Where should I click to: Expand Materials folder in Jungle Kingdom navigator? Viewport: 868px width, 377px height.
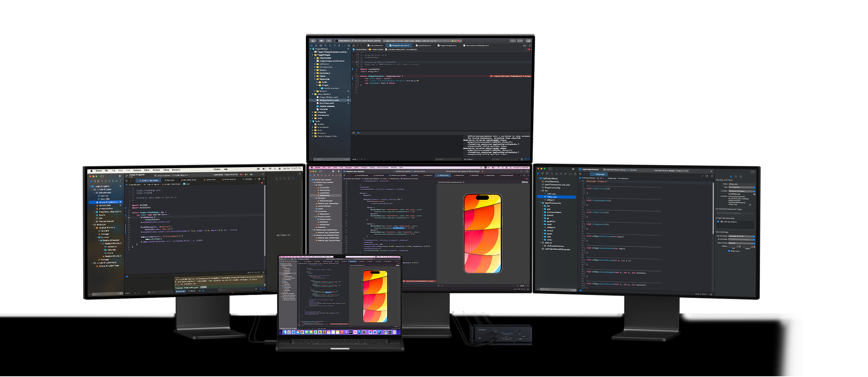[x=104, y=250]
